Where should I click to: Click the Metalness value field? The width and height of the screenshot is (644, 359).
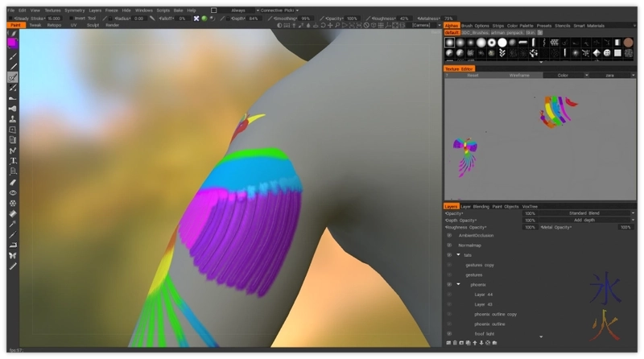point(448,18)
